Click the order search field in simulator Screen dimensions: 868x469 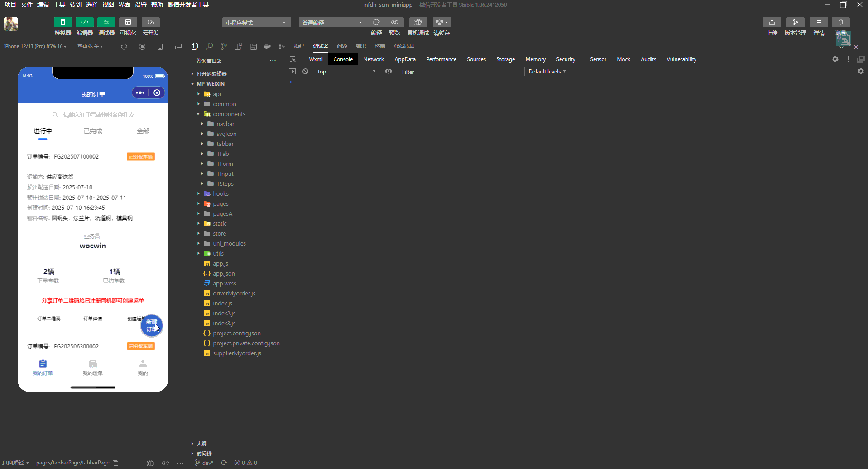93,115
